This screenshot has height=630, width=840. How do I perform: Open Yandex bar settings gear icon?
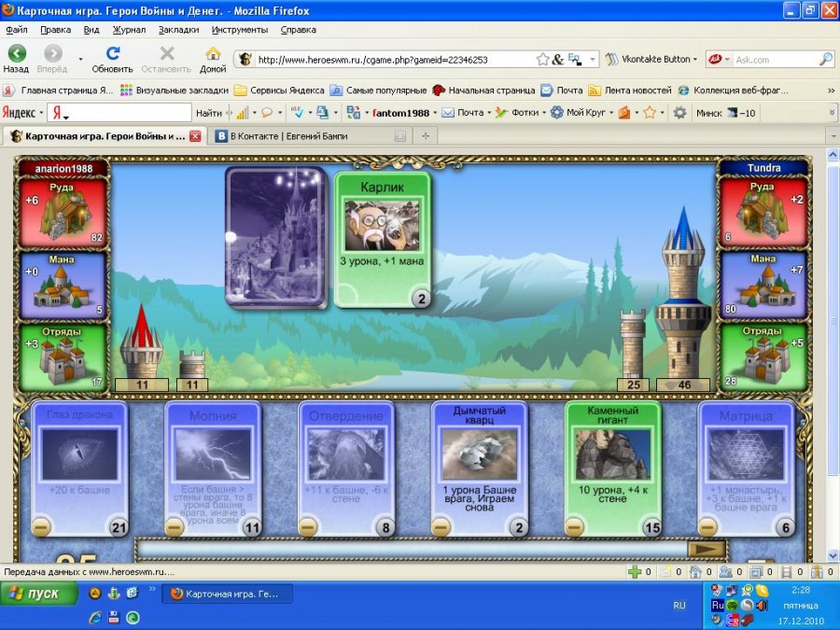coord(679,113)
